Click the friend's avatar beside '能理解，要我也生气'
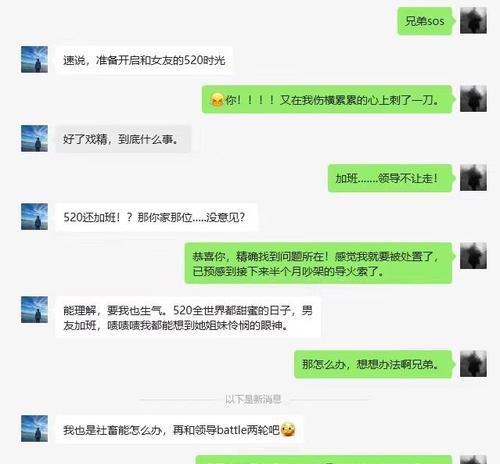This screenshot has width=500, height=464. pyautogui.click(x=34, y=310)
